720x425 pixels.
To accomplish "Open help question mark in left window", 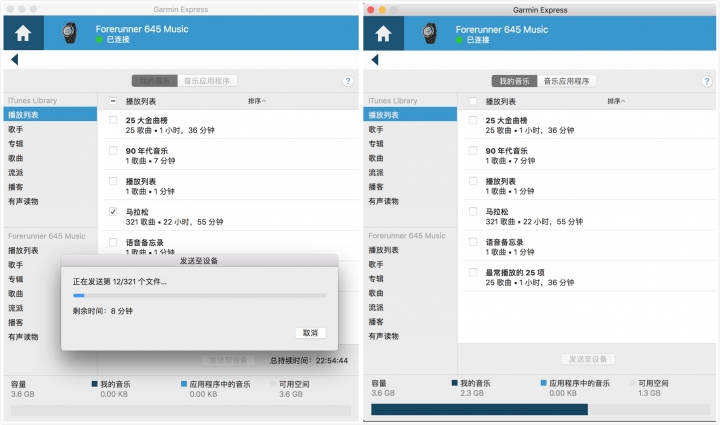I will (x=348, y=81).
